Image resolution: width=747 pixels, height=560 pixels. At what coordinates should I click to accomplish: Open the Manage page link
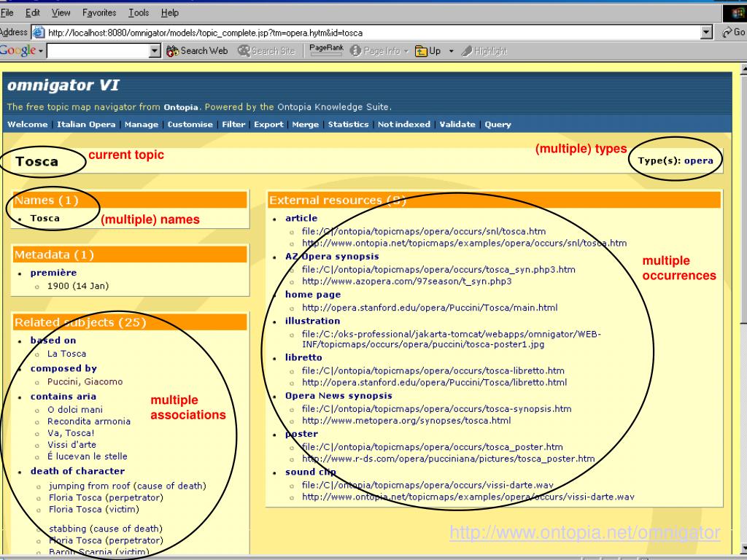142,124
